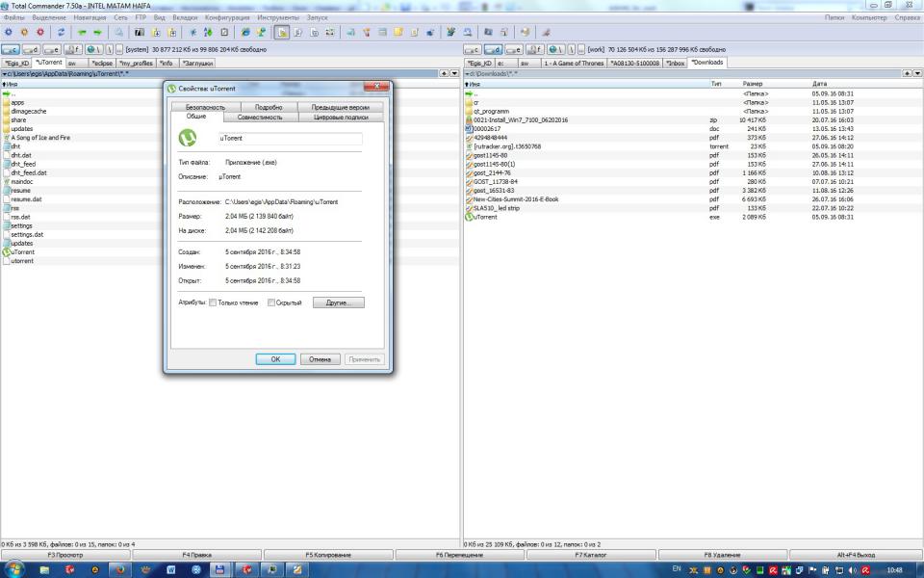Open the root directory button in left panel
The height and width of the screenshot is (578, 924).
[x=108, y=49]
